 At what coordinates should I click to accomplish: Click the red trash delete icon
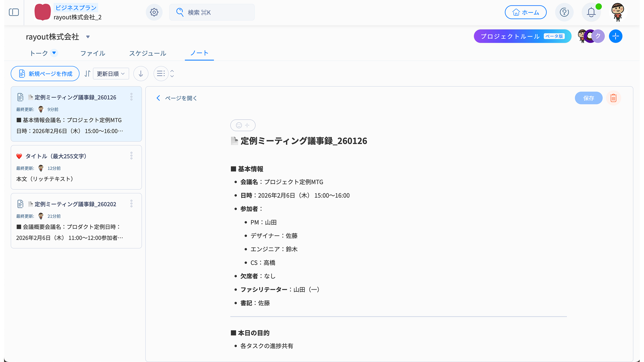click(613, 98)
